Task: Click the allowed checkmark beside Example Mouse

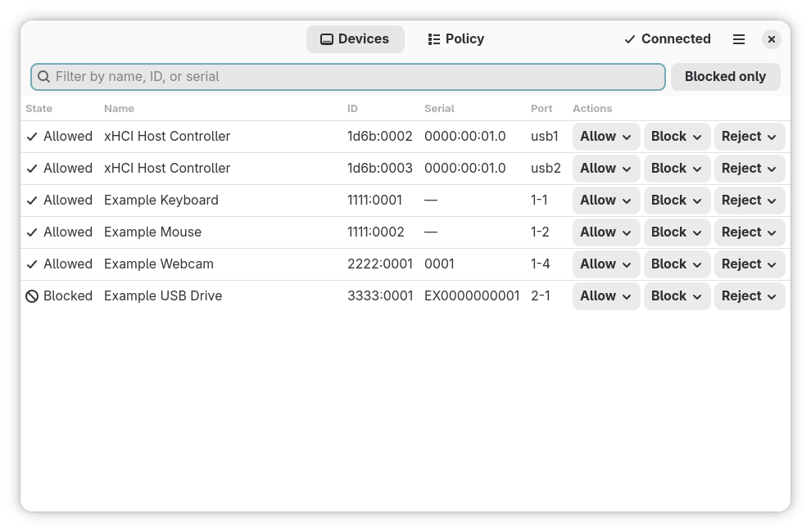Action: click(32, 232)
